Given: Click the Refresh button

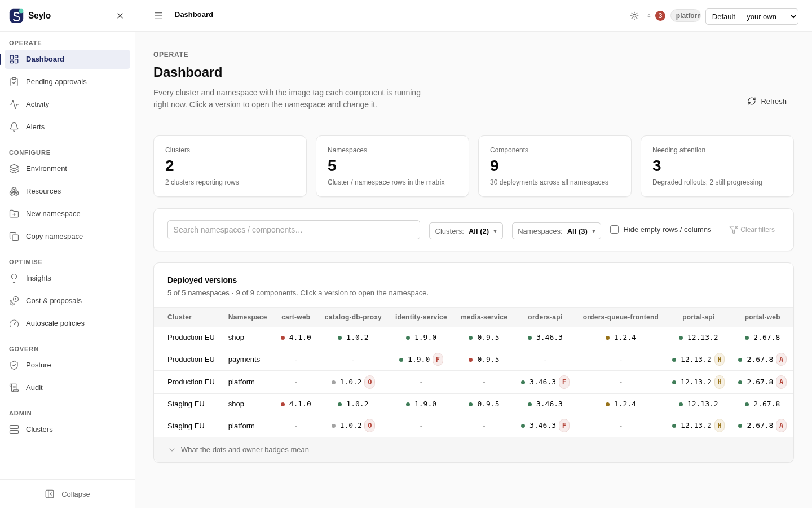Looking at the screenshot, I should pos(767,102).
